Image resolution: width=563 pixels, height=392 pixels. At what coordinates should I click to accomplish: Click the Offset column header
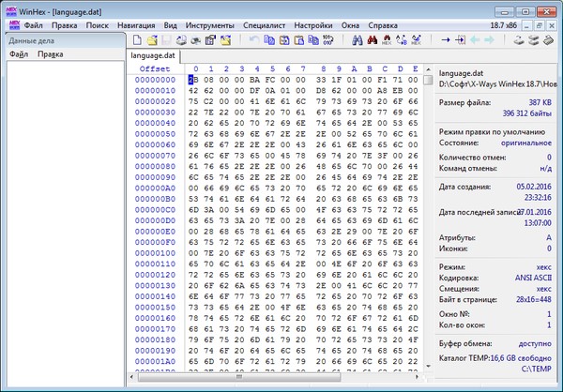click(x=155, y=68)
